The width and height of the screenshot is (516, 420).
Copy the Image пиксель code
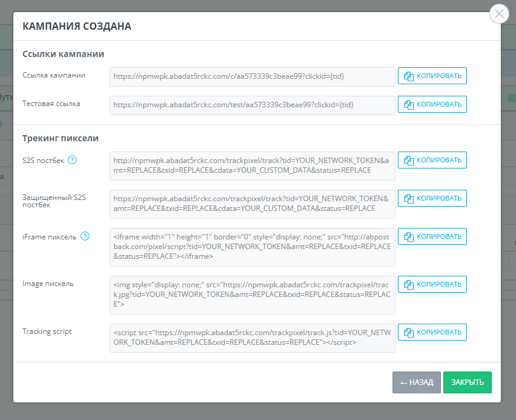(432, 284)
